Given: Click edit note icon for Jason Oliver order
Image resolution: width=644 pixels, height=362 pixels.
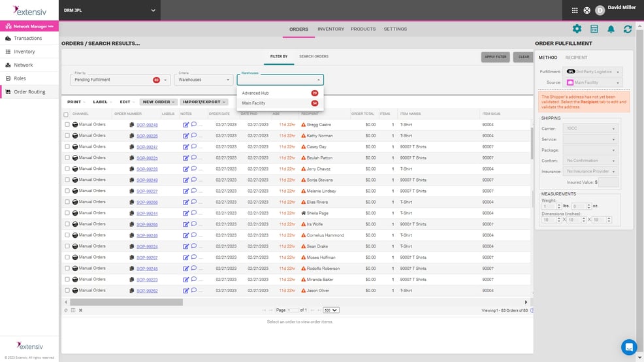Looking at the screenshot, I should [x=185, y=291].
